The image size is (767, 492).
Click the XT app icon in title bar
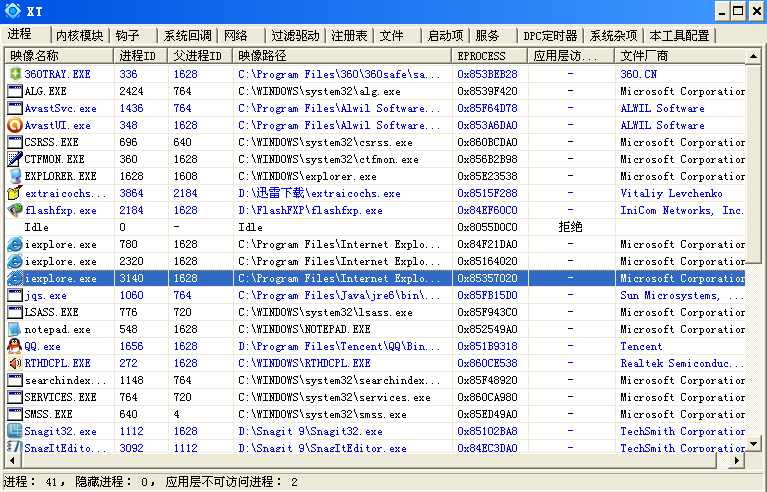(x=13, y=11)
